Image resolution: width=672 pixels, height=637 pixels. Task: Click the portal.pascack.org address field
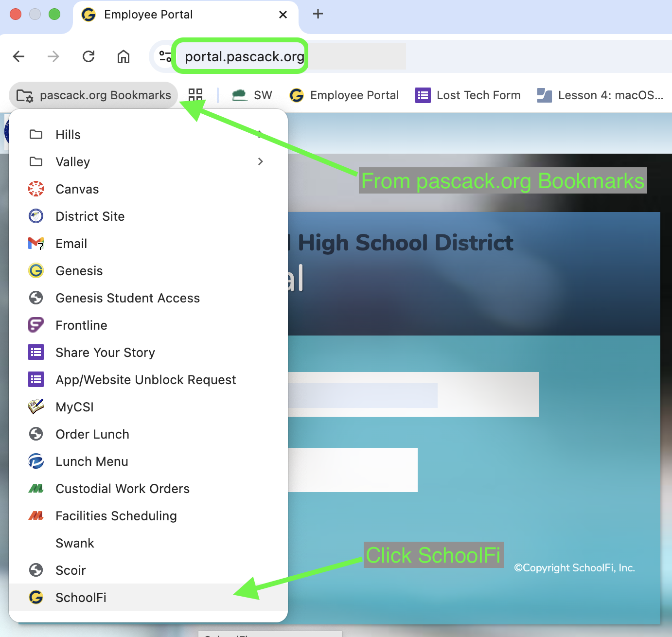245,56
